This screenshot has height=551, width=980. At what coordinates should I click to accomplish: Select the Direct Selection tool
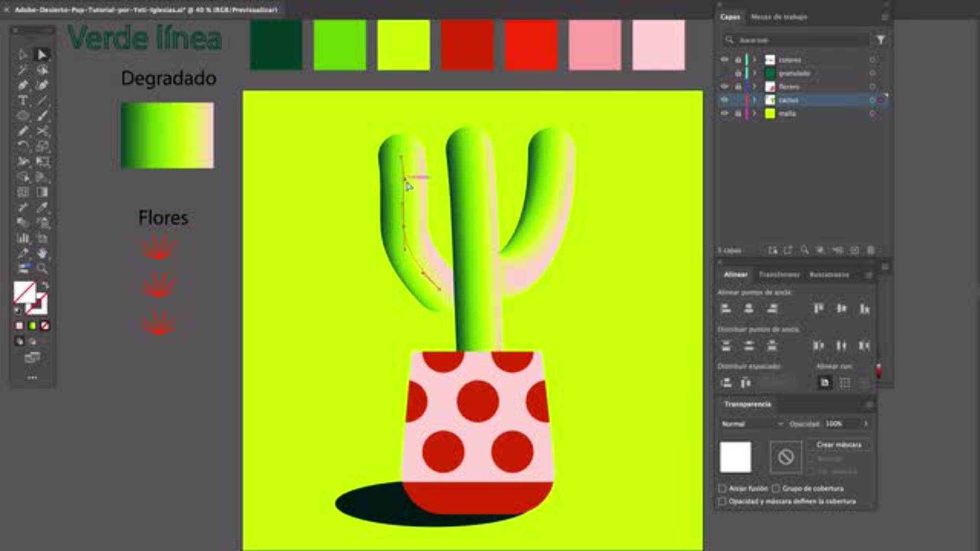click(x=42, y=55)
